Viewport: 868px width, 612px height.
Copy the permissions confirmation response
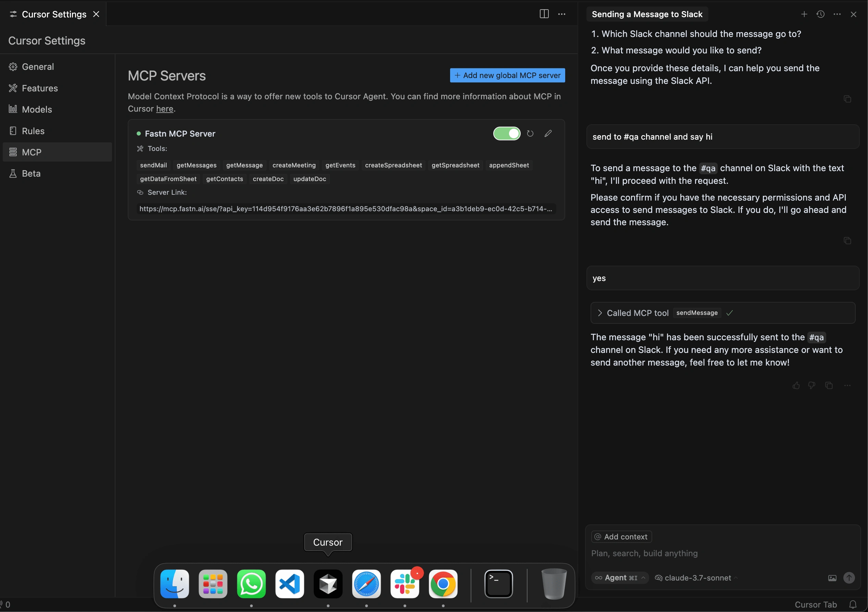pos(847,241)
